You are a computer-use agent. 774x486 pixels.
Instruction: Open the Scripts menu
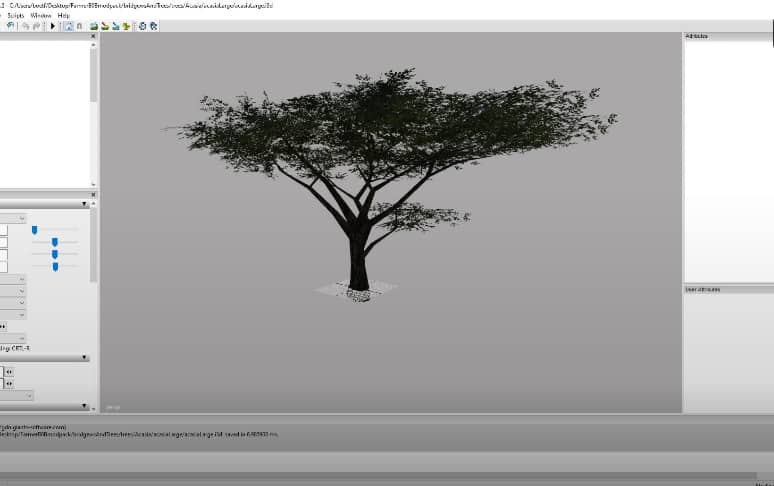[x=16, y=16]
